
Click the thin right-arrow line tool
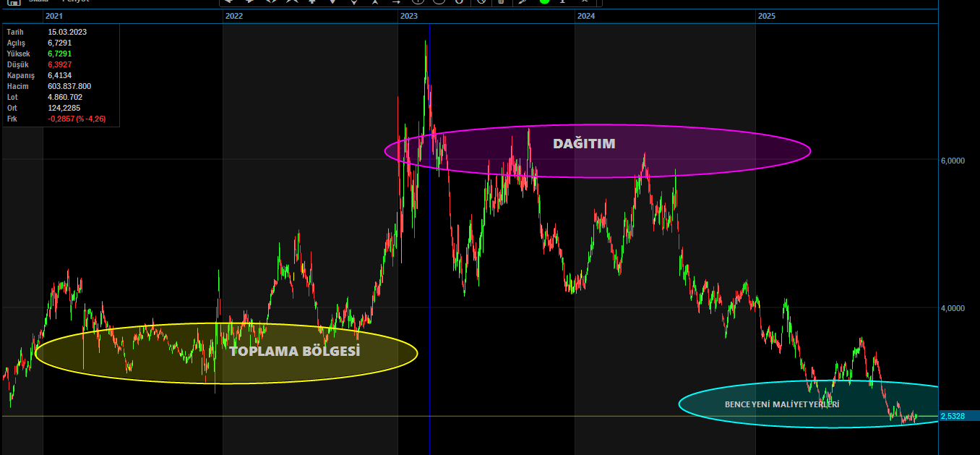(395, 2)
